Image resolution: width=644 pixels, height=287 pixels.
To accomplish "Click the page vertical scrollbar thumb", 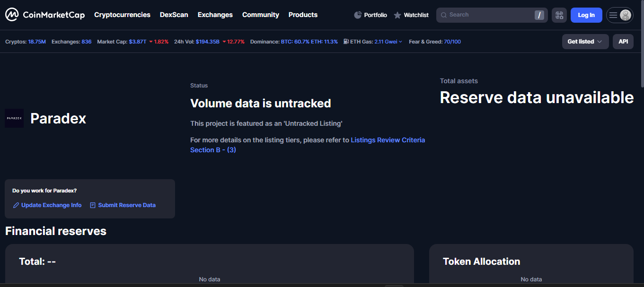I will tap(642, 44).
